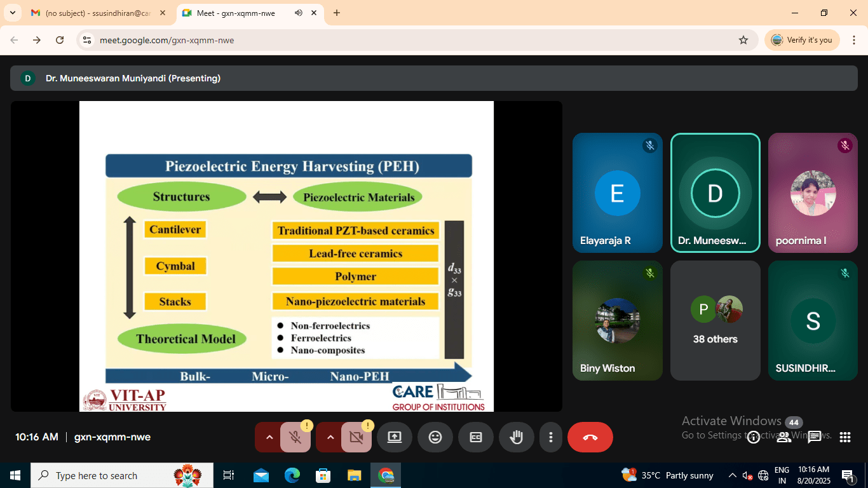This screenshot has height=488, width=868.
Task: Click the Verify it's you button
Action: click(x=802, y=40)
